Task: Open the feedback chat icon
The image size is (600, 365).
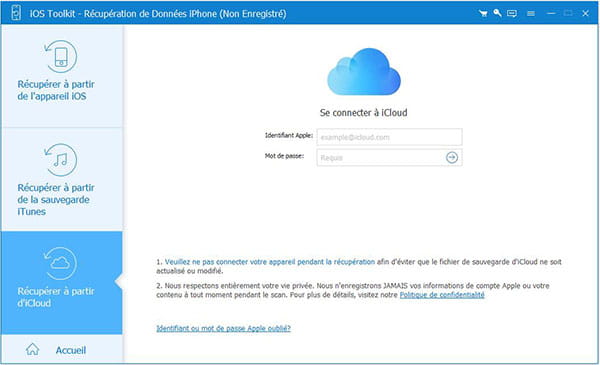Action: [x=512, y=13]
